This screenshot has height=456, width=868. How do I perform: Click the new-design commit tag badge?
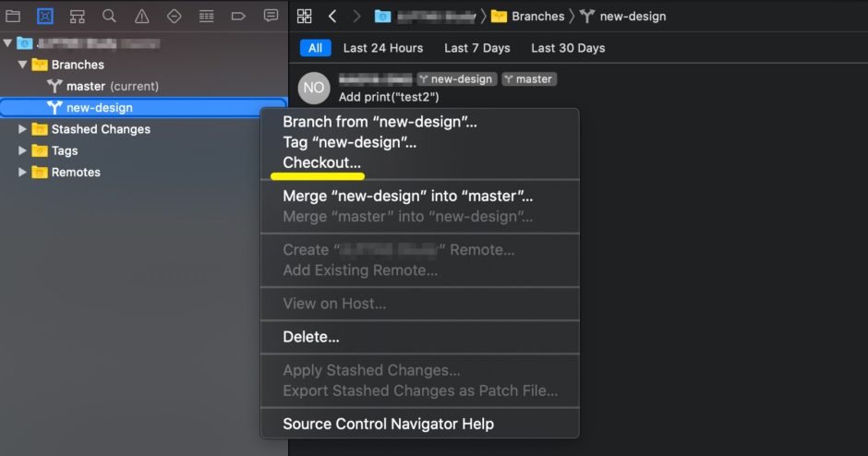pos(457,79)
